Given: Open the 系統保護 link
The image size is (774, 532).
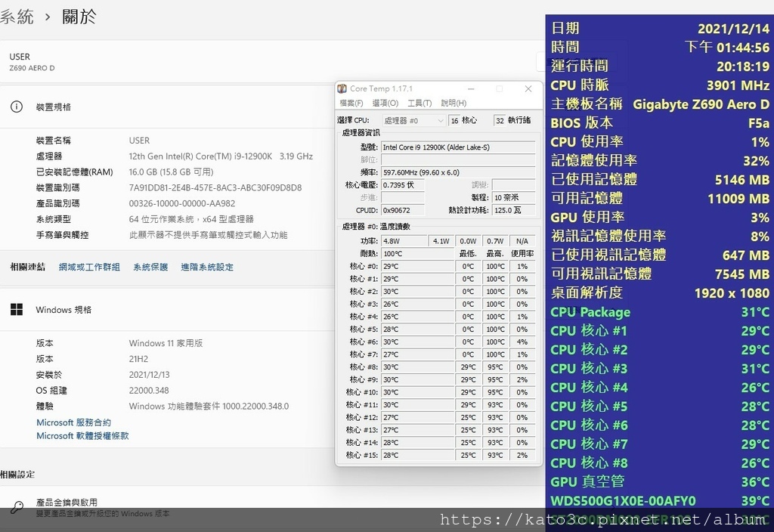Looking at the screenshot, I should click(x=150, y=267).
